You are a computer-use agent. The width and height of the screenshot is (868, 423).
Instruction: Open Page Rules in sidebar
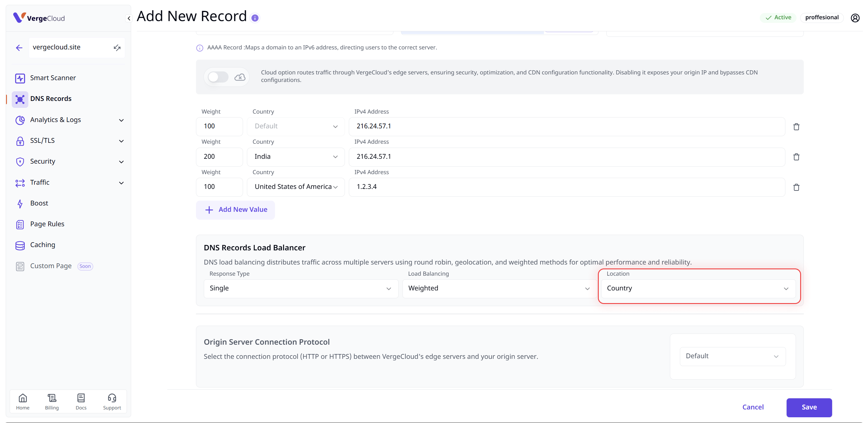click(x=47, y=224)
